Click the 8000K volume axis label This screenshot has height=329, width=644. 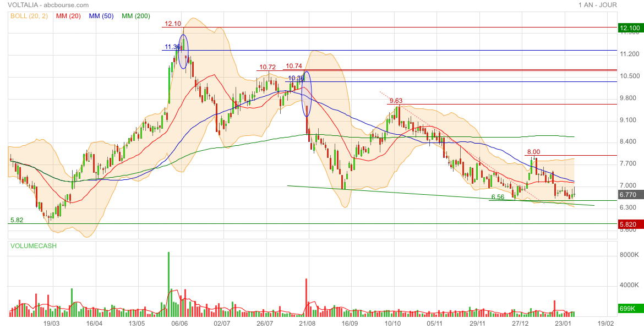pos(629,255)
